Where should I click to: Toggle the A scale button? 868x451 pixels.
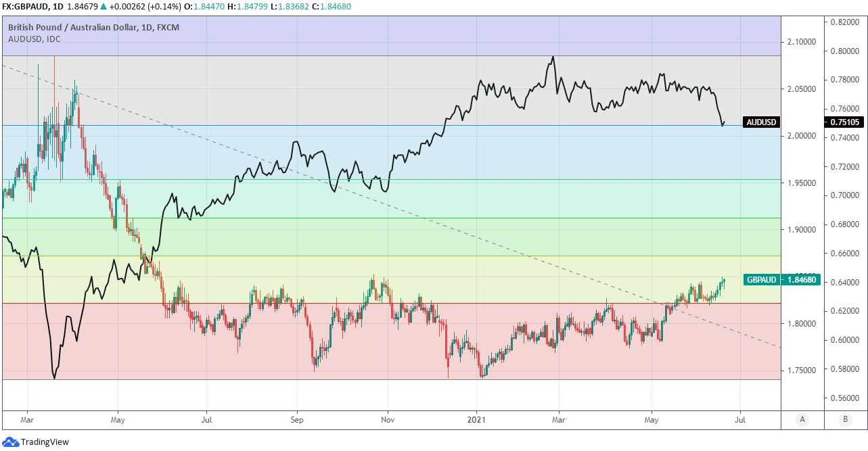coord(802,419)
